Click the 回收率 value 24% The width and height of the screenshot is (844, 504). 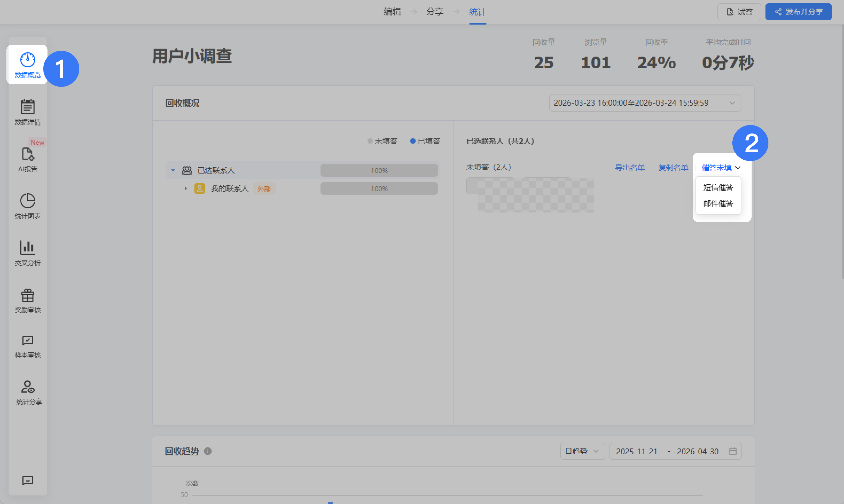click(657, 62)
